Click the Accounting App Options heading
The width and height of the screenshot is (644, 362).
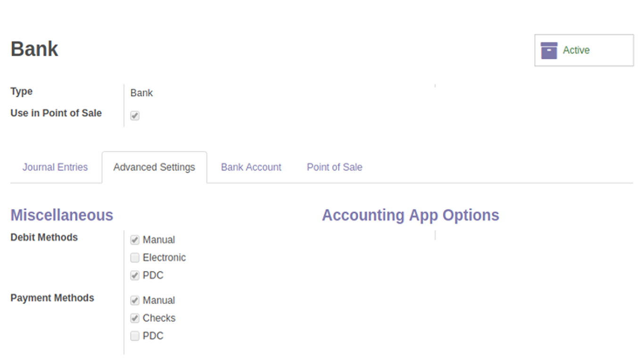coord(411,215)
